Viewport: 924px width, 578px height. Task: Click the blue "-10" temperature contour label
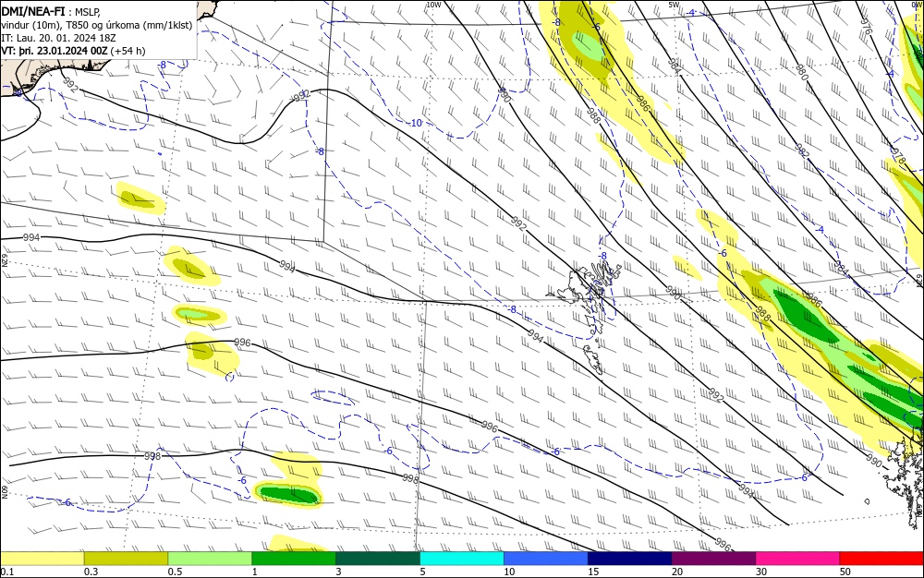(416, 123)
